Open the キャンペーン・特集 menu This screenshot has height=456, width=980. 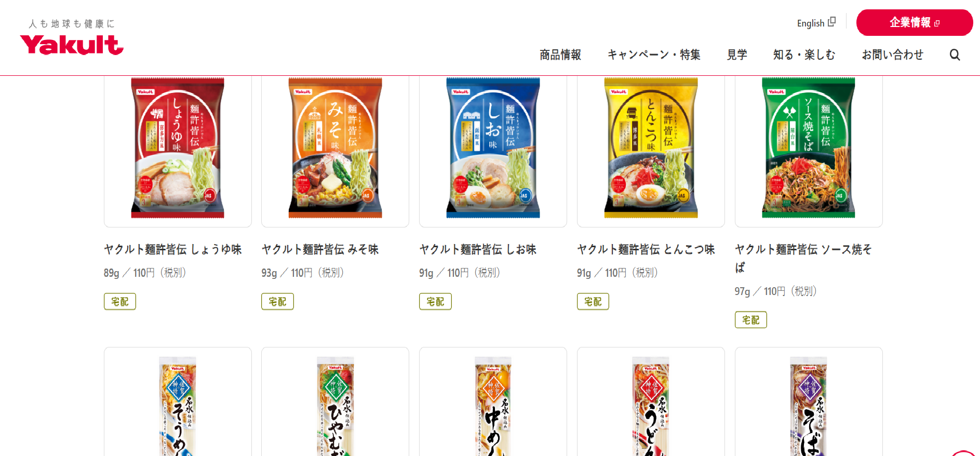click(x=654, y=55)
